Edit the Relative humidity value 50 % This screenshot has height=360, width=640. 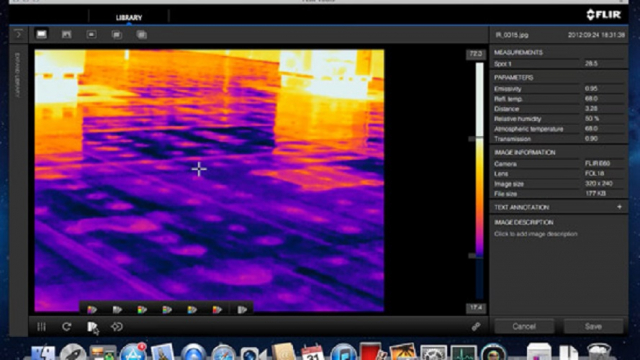592,119
